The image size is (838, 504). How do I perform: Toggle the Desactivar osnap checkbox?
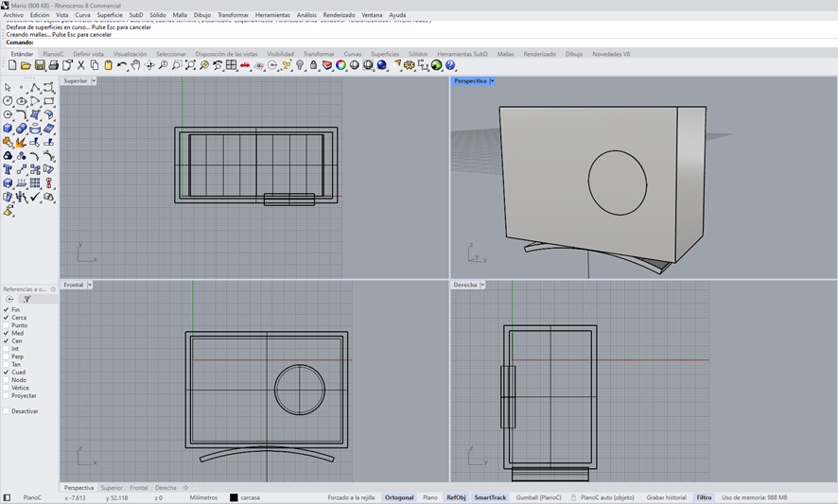(x=6, y=411)
